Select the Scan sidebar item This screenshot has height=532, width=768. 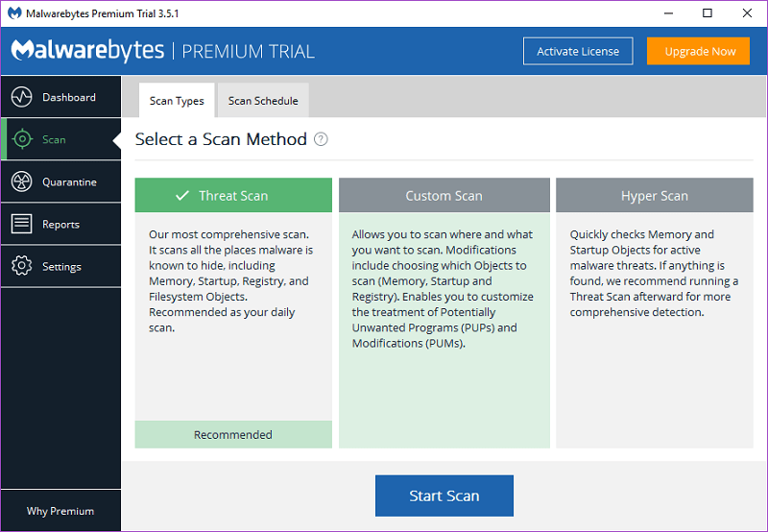click(x=60, y=139)
